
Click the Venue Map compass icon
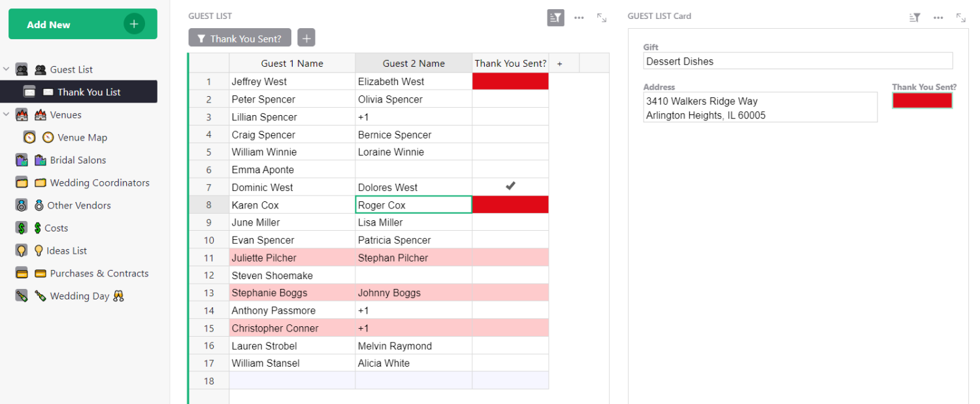(x=29, y=137)
